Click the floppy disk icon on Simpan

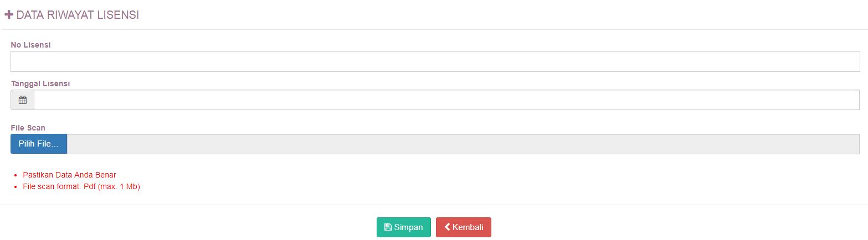[x=388, y=227]
